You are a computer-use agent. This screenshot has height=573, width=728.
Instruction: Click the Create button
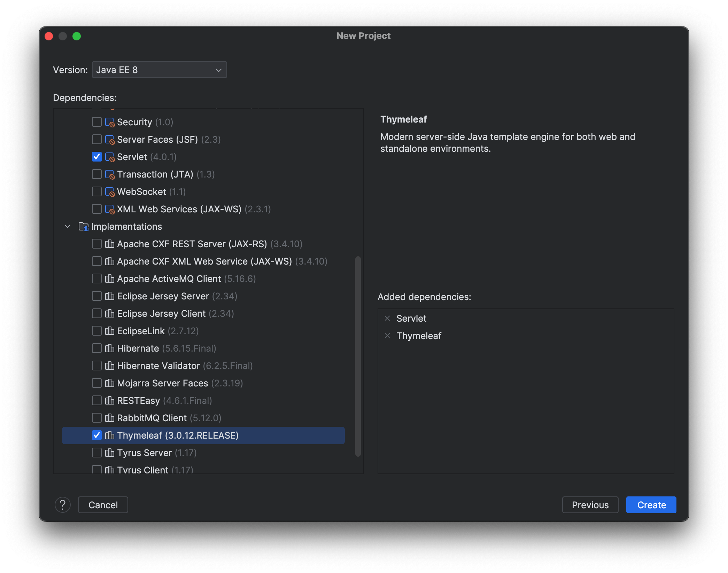point(651,504)
